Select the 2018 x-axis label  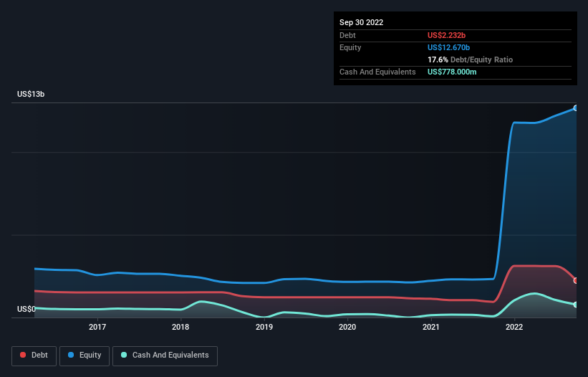(180, 327)
